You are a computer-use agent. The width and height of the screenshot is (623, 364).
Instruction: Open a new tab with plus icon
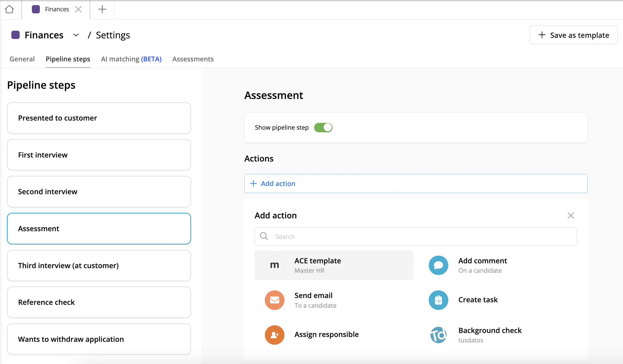coord(102,9)
